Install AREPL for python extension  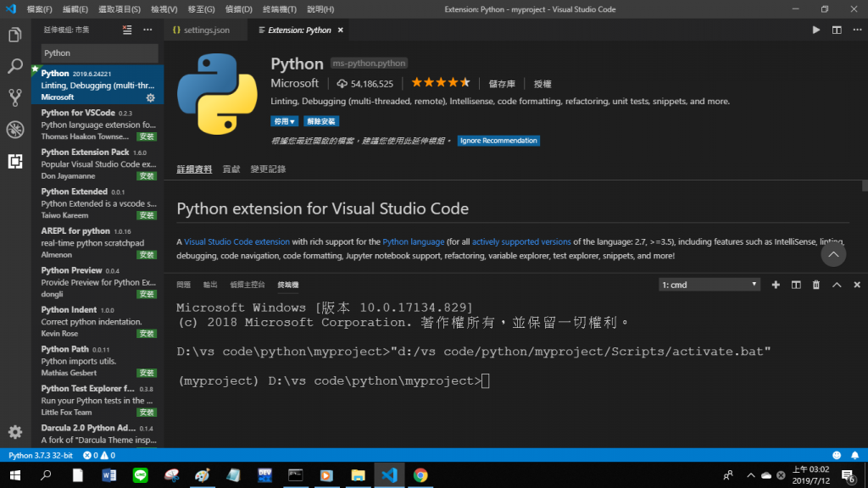tap(147, 255)
